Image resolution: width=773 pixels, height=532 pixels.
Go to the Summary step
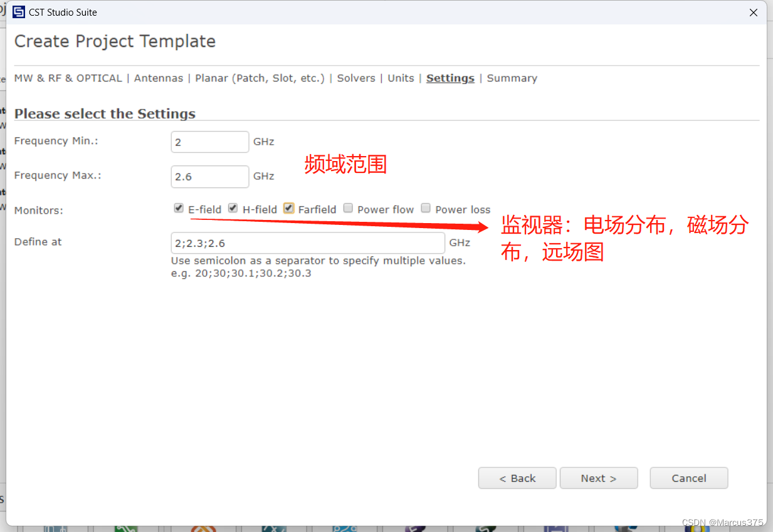512,78
